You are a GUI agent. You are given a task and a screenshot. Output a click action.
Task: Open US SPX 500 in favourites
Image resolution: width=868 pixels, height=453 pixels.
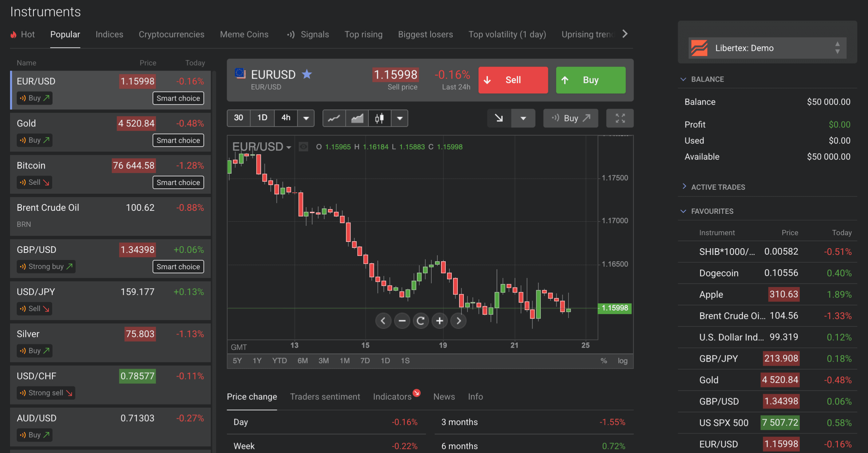(x=767, y=423)
